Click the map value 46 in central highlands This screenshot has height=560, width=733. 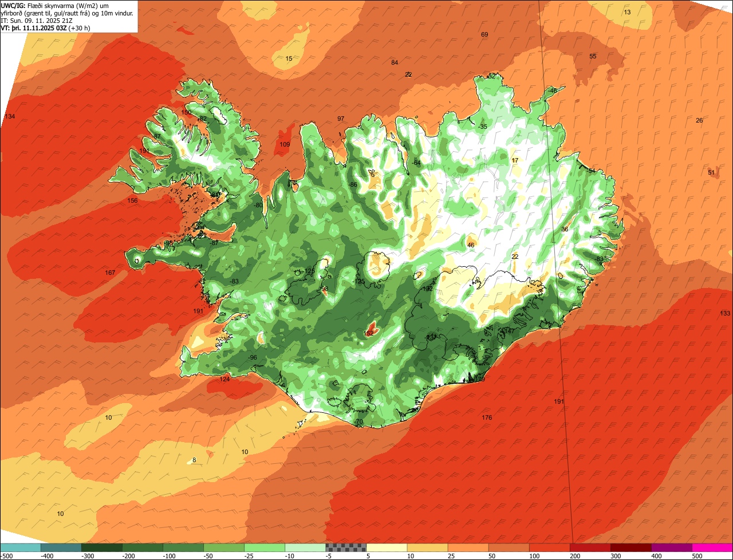[471, 245]
